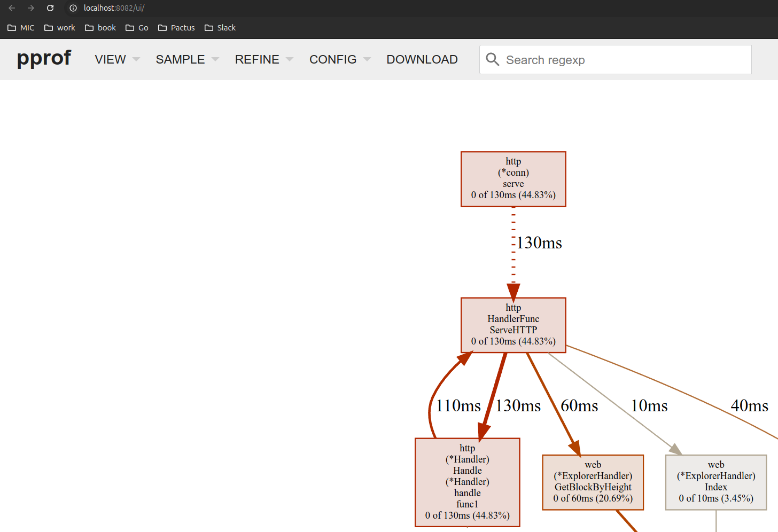The image size is (778, 532).
Task: Expand the VIEW dropdown arrow
Action: tap(136, 59)
